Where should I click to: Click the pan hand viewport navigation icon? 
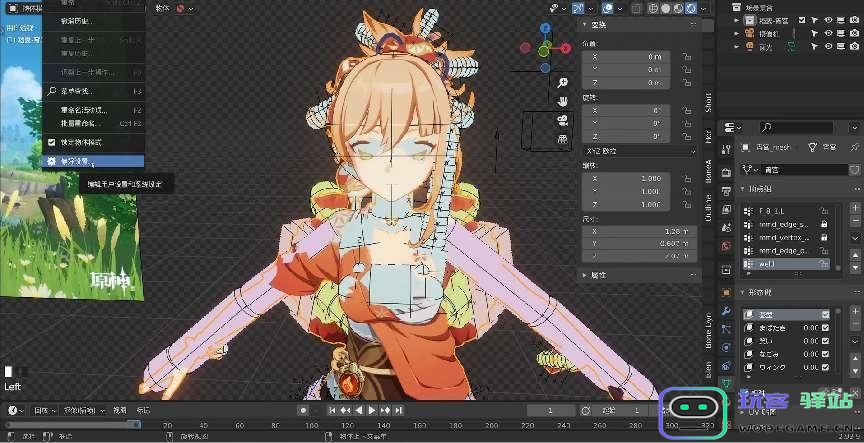pos(563,102)
